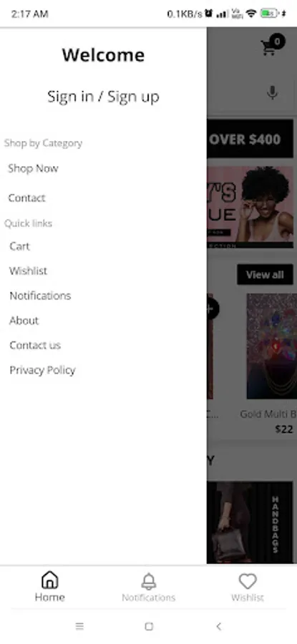297x644 pixels.
Task: Open Shop Now category
Action: point(33,168)
